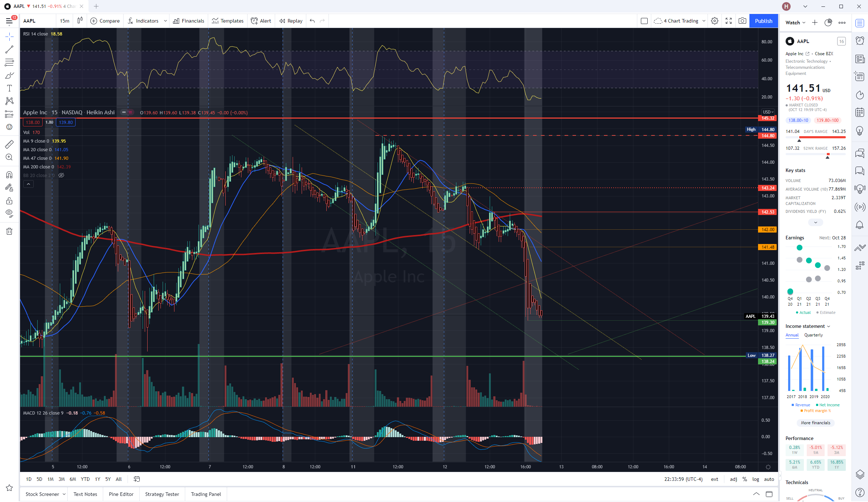
Task: Open the select layout square icon
Action: 644,21
